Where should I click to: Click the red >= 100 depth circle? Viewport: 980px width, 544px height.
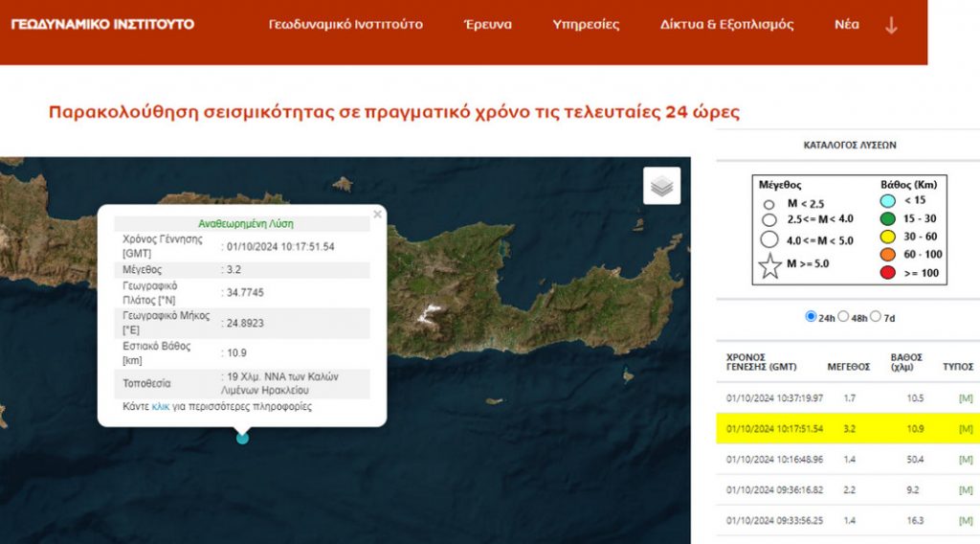(x=887, y=274)
